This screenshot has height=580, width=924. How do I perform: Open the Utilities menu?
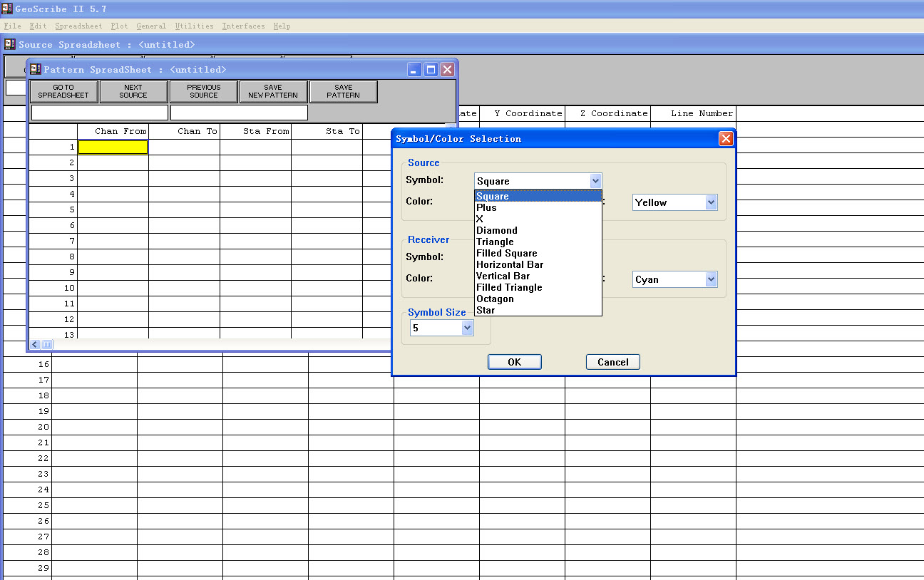point(194,26)
